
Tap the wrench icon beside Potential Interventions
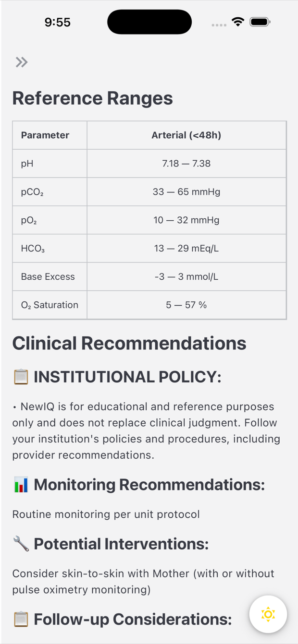pyautogui.click(x=21, y=544)
